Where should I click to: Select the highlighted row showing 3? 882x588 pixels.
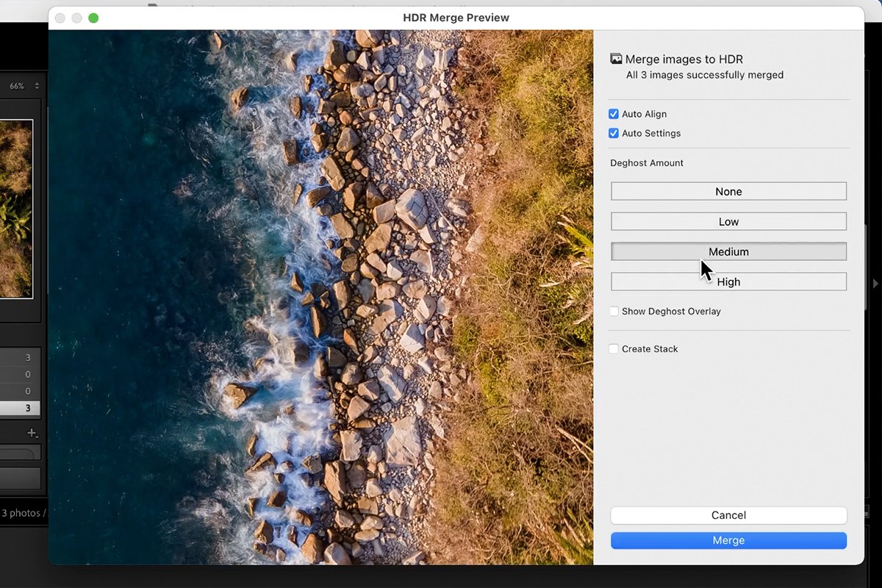[x=21, y=408]
